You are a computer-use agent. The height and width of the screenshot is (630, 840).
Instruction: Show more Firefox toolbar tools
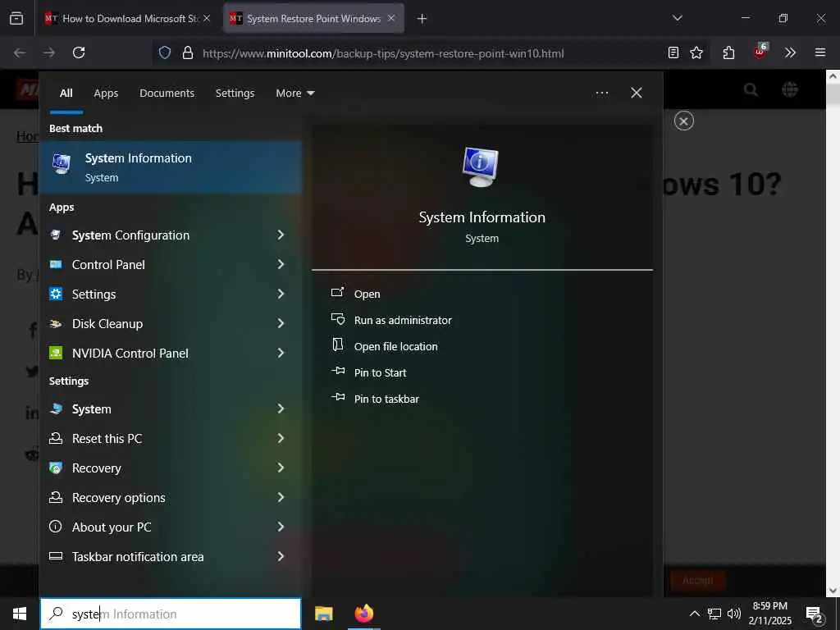coord(790,52)
